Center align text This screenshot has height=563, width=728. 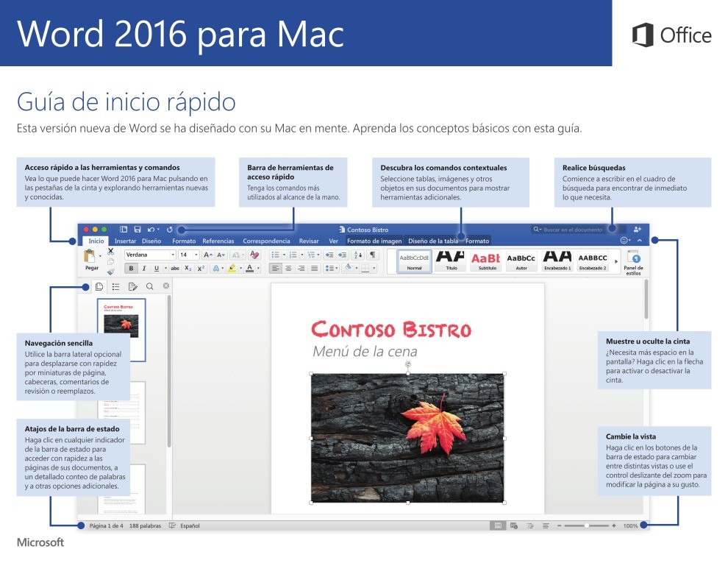pyautogui.click(x=289, y=269)
